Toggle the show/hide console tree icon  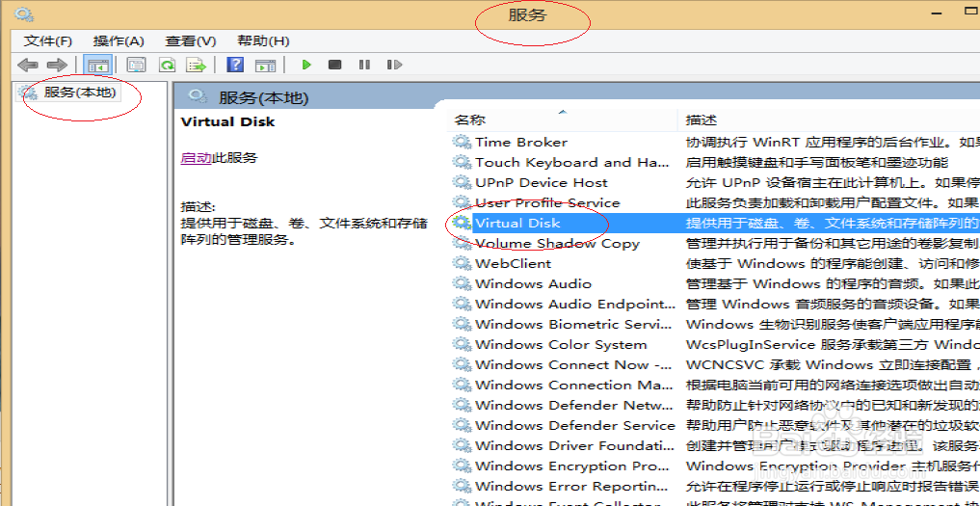(97, 65)
